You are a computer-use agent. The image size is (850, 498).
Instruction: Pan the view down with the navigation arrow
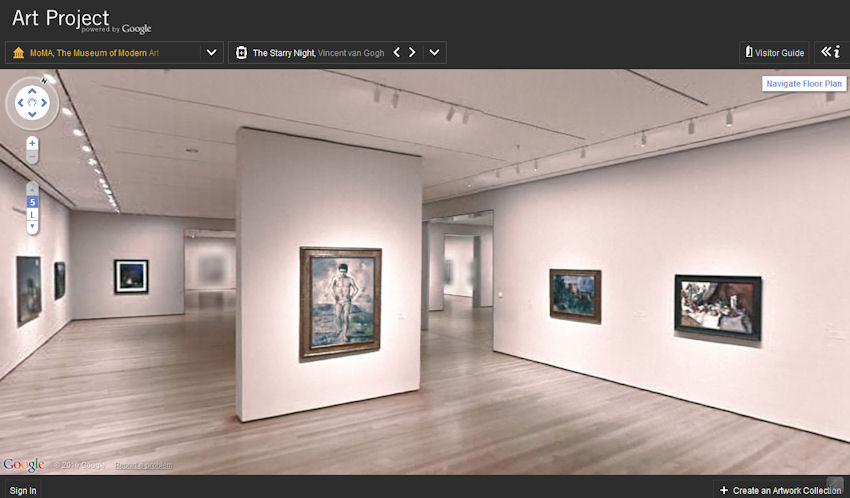pos(32,114)
